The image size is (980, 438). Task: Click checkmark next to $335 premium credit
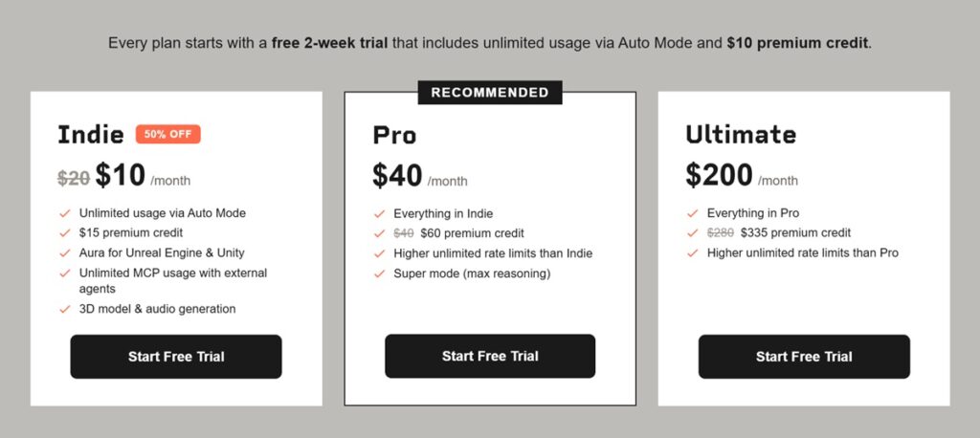pyautogui.click(x=693, y=233)
